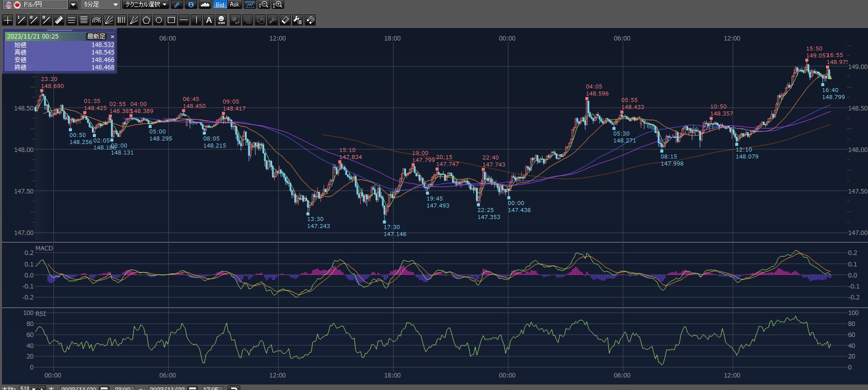Click the Fibonacci fan lines tool
This screenshot has width=868, height=390.
[x=109, y=20]
